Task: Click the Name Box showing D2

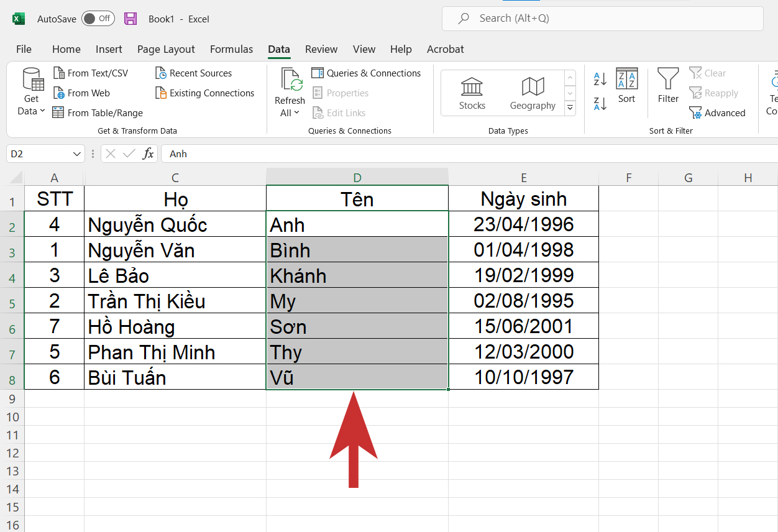Action: tap(39, 154)
